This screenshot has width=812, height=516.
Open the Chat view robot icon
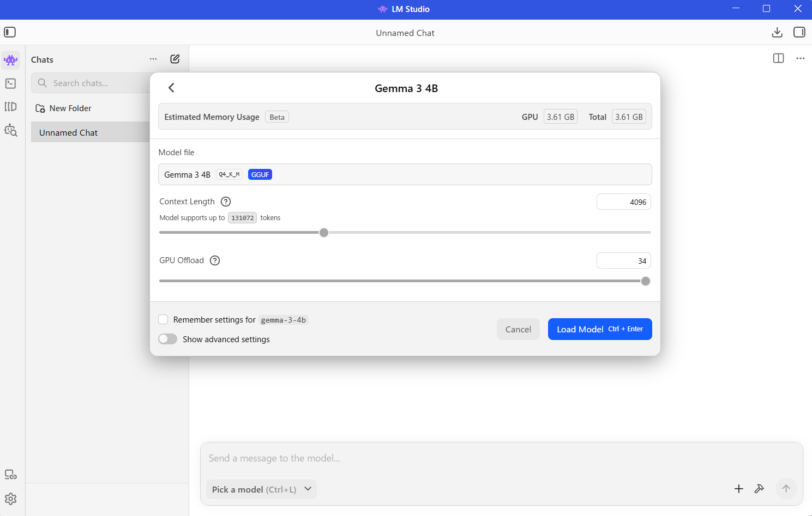tap(11, 60)
